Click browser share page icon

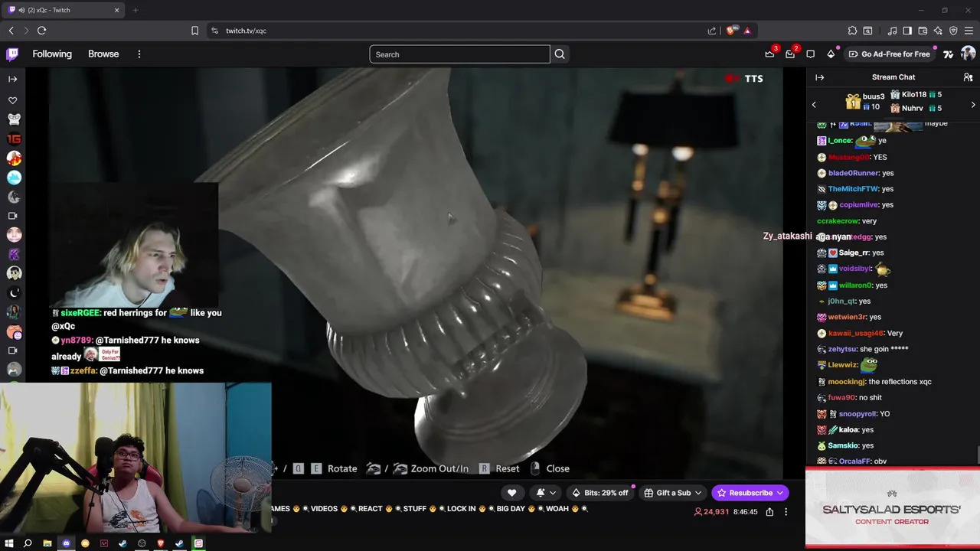[712, 31]
